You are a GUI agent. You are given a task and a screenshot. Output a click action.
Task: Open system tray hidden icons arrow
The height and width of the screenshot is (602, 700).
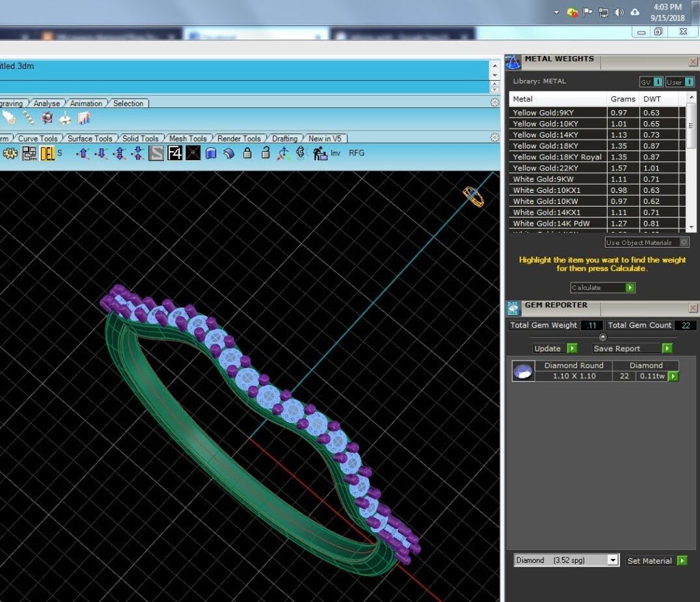[x=556, y=12]
